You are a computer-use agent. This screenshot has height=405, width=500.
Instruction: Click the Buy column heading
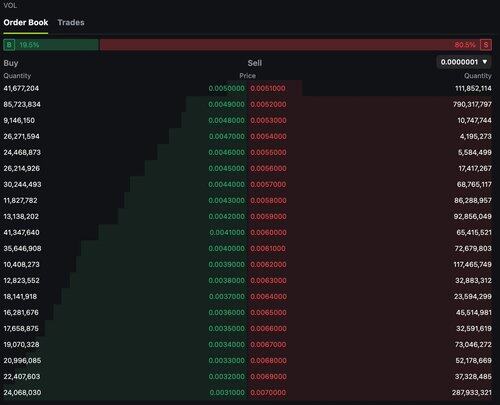click(11, 63)
